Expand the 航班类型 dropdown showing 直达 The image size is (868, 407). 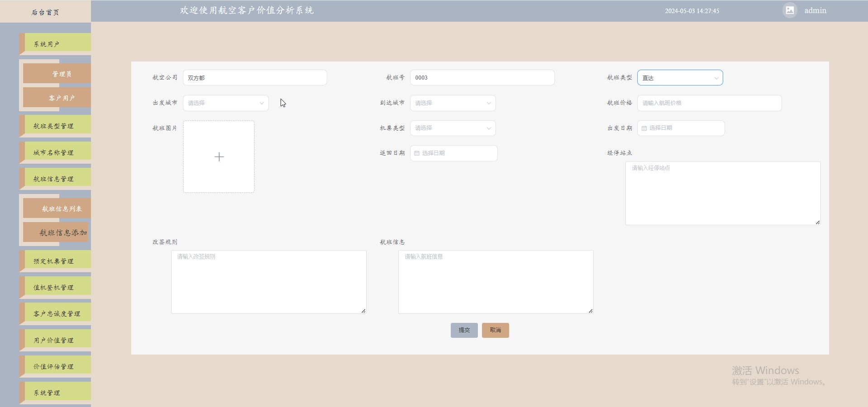click(x=680, y=78)
